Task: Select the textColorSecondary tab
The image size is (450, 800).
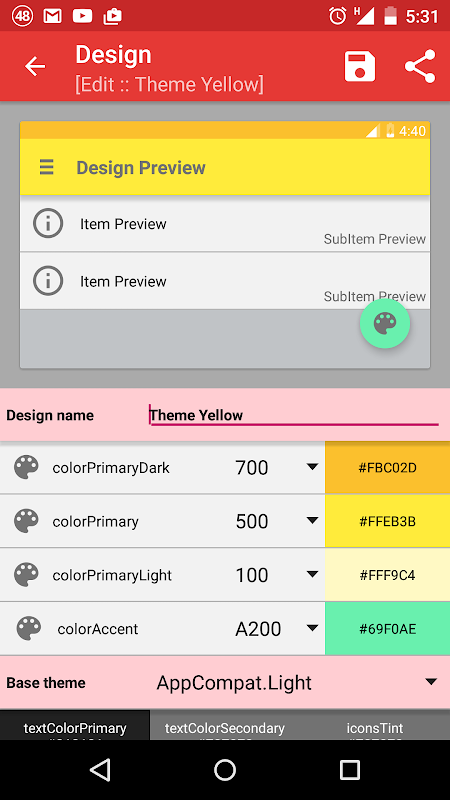Action: tap(225, 725)
